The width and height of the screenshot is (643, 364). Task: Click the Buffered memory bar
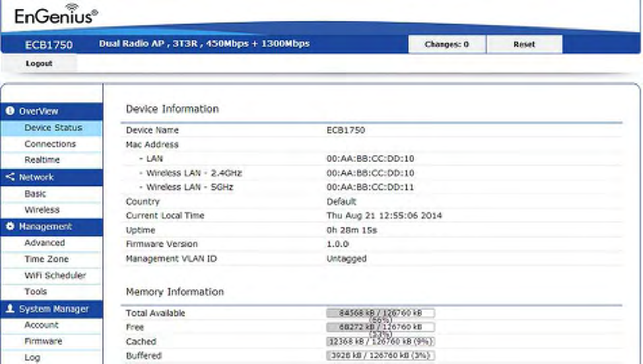(381, 356)
